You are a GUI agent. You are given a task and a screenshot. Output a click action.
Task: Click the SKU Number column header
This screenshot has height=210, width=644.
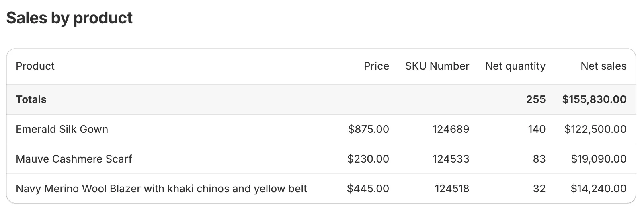point(437,66)
